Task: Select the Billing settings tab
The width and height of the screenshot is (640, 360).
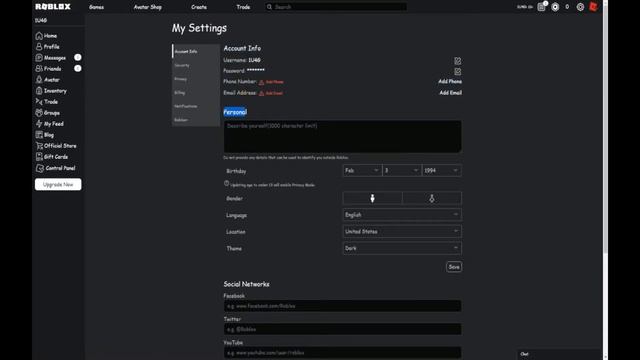Action: pyautogui.click(x=196, y=93)
